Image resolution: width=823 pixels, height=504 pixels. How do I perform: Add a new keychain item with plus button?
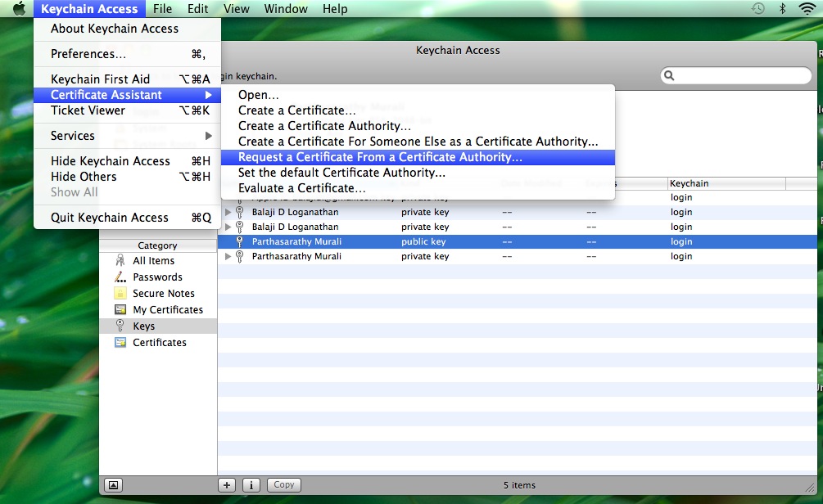(227, 485)
